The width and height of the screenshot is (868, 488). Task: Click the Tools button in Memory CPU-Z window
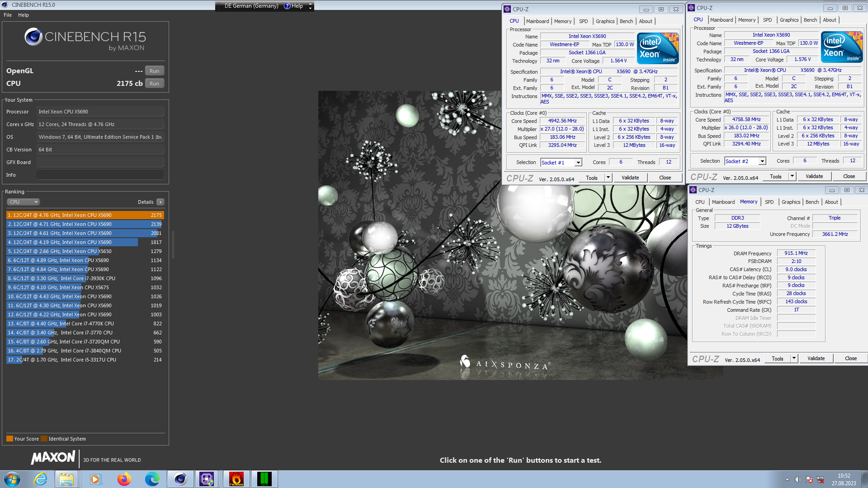(x=778, y=358)
